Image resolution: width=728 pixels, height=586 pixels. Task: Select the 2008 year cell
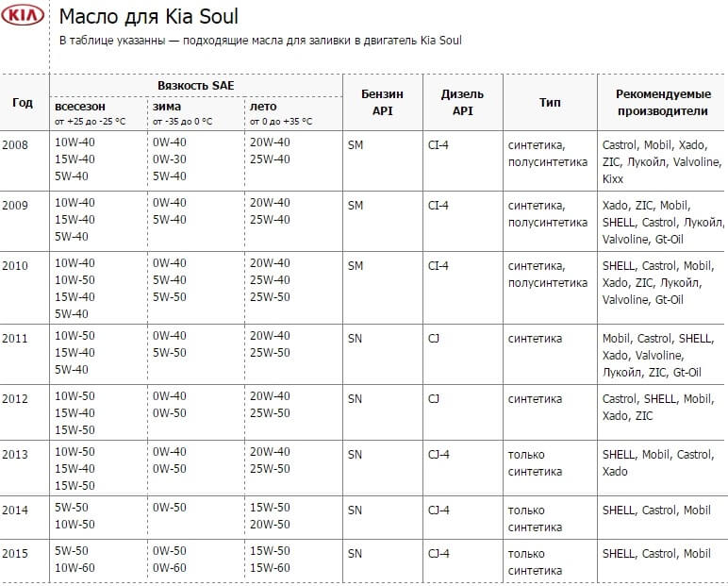click(x=15, y=143)
